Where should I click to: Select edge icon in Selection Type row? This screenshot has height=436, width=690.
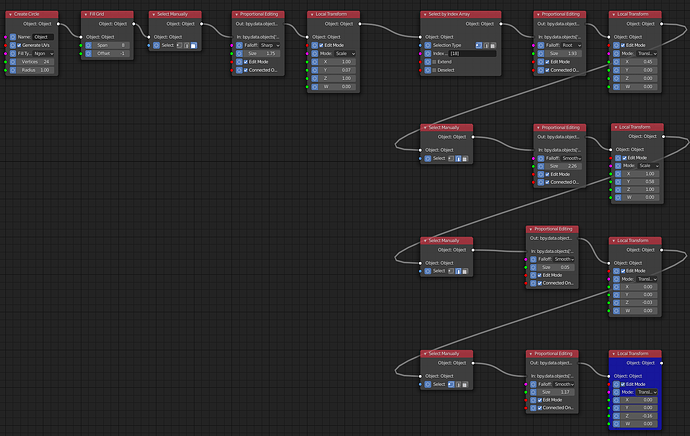point(486,45)
